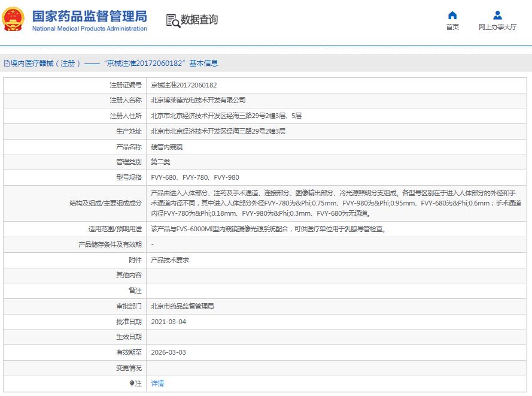
Task: Click the 产品技术要求 attachment entry
Action: tap(170, 260)
